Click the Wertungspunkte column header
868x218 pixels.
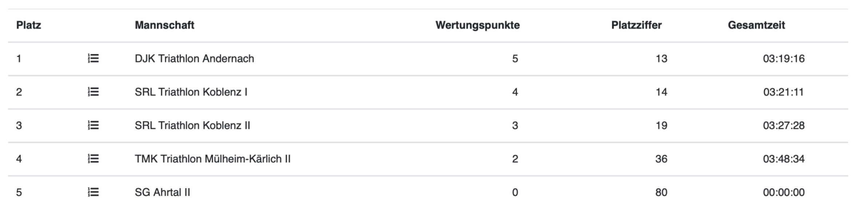(477, 25)
